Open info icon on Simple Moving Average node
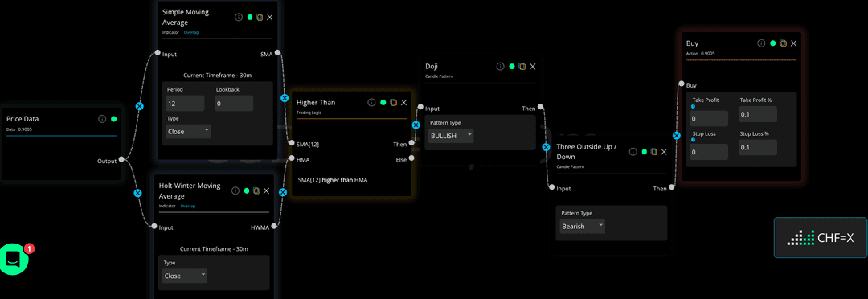This screenshot has width=868, height=299. [x=240, y=17]
